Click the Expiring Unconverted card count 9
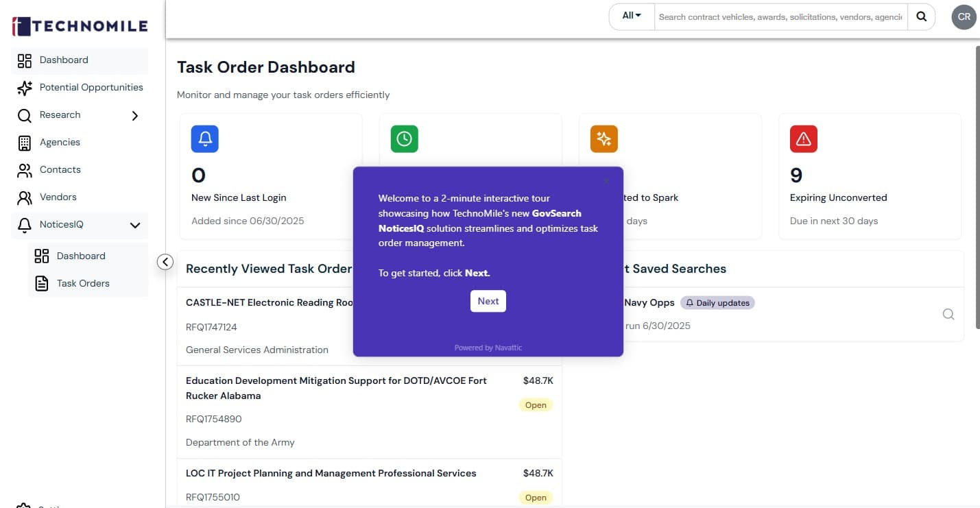 point(796,176)
